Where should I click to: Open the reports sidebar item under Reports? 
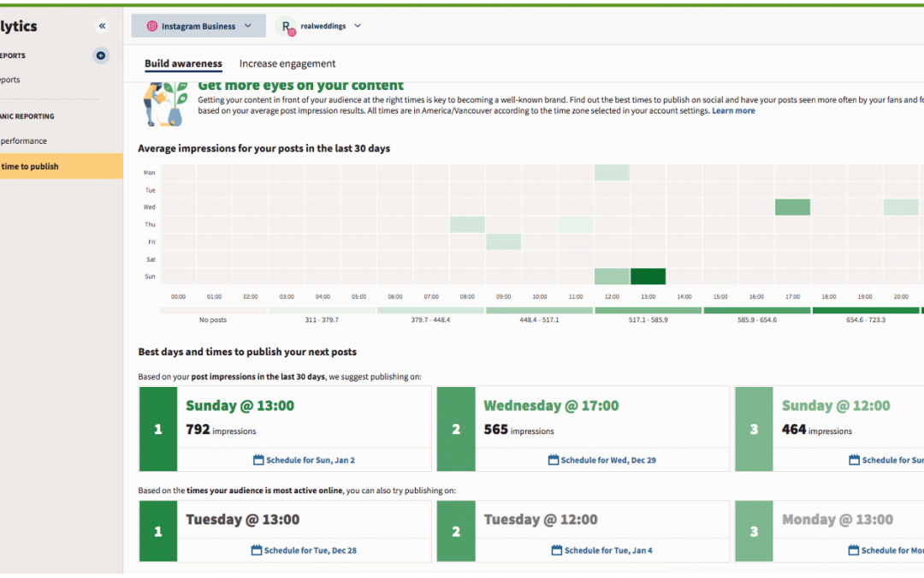[x=10, y=80]
